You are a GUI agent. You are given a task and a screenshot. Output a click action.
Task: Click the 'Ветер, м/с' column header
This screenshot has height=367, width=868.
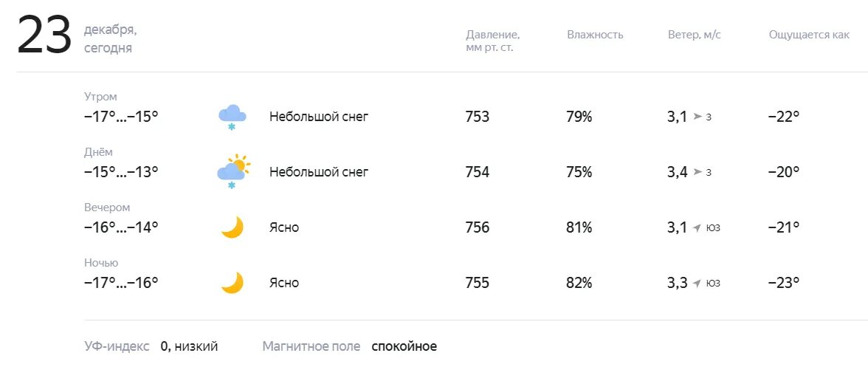tap(694, 35)
